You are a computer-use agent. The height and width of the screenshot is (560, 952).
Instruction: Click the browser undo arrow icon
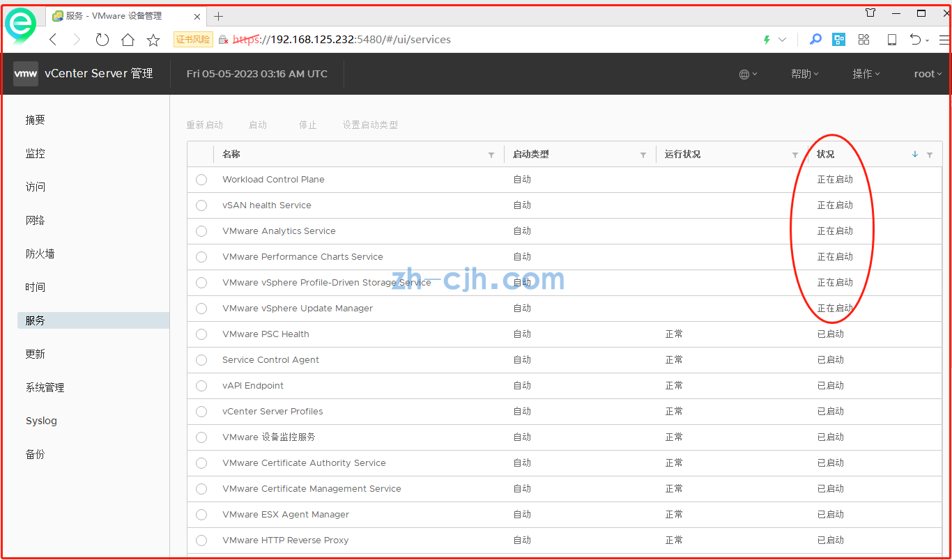coord(916,40)
